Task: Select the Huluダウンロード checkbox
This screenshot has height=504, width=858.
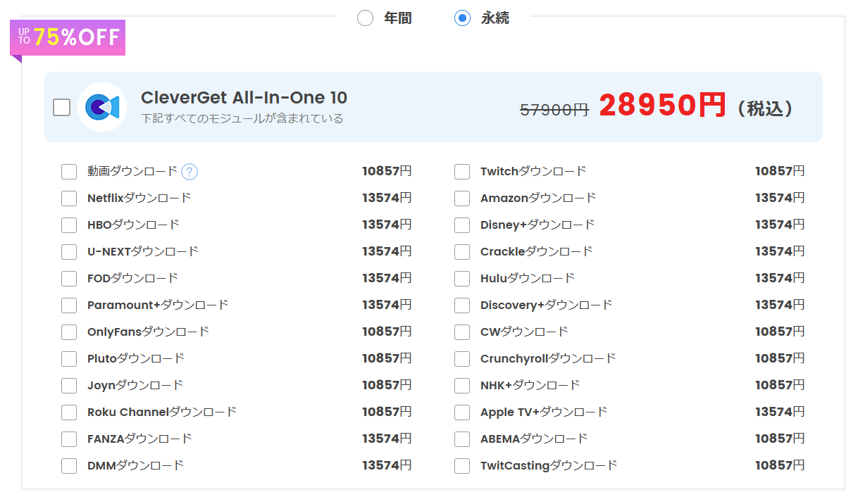Action: coord(462,279)
